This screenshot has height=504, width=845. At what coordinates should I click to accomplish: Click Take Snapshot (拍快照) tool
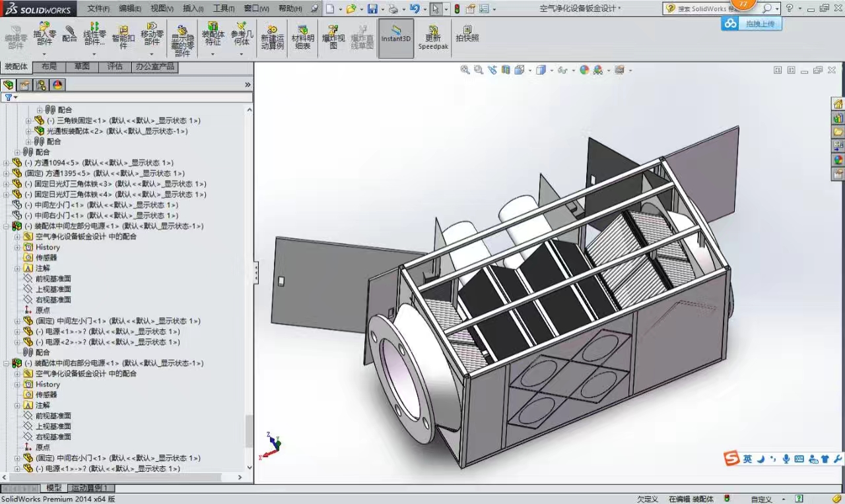(x=467, y=34)
